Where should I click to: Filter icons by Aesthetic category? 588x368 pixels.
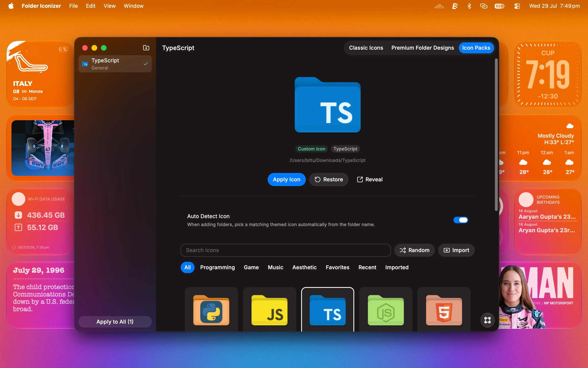click(x=304, y=267)
